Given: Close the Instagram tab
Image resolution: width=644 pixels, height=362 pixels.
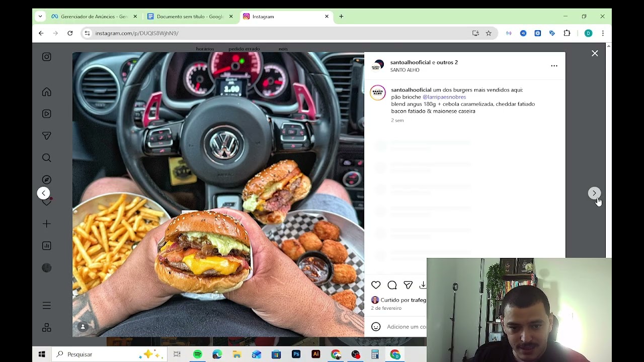Looking at the screenshot, I should 327,17.
